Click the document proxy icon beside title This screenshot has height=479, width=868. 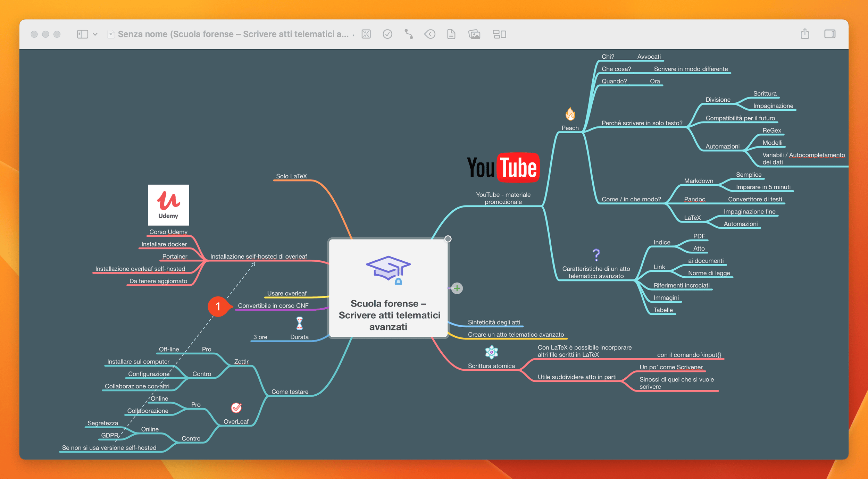[111, 34]
